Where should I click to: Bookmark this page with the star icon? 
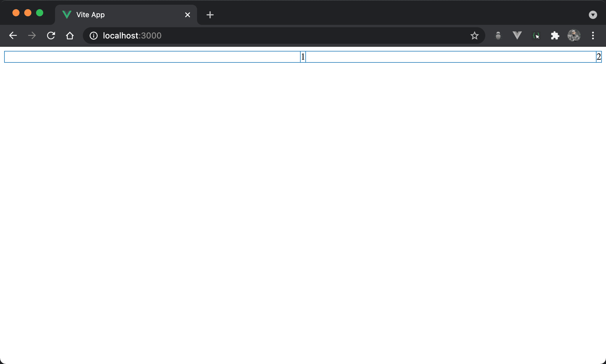[474, 36]
